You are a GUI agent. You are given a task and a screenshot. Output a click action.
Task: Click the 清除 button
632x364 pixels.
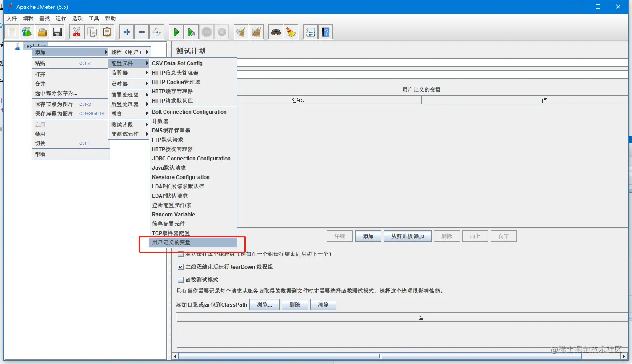pyautogui.click(x=323, y=304)
